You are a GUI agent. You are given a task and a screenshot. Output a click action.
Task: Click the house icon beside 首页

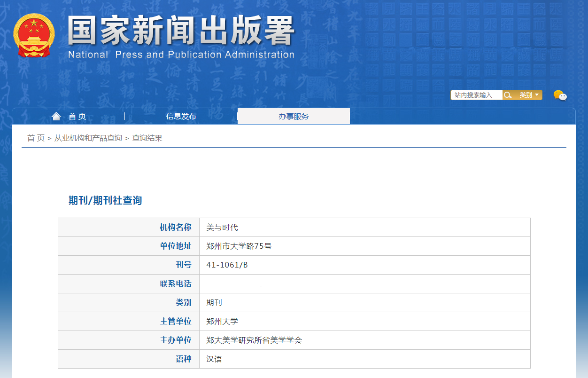56,116
